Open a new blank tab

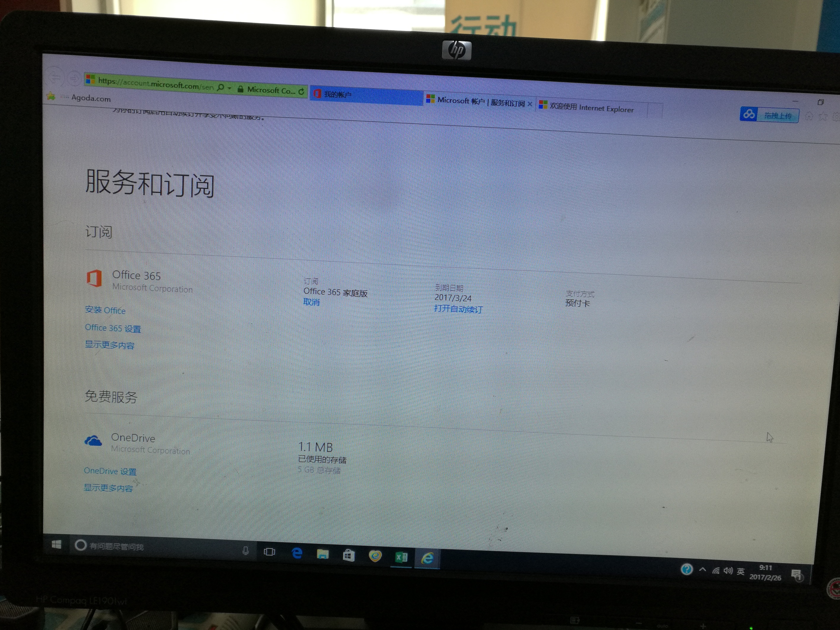point(655,111)
